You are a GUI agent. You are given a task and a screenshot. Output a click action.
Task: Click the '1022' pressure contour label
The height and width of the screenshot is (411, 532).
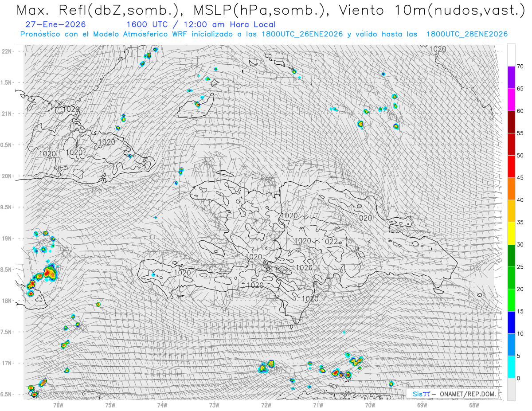(329, 241)
